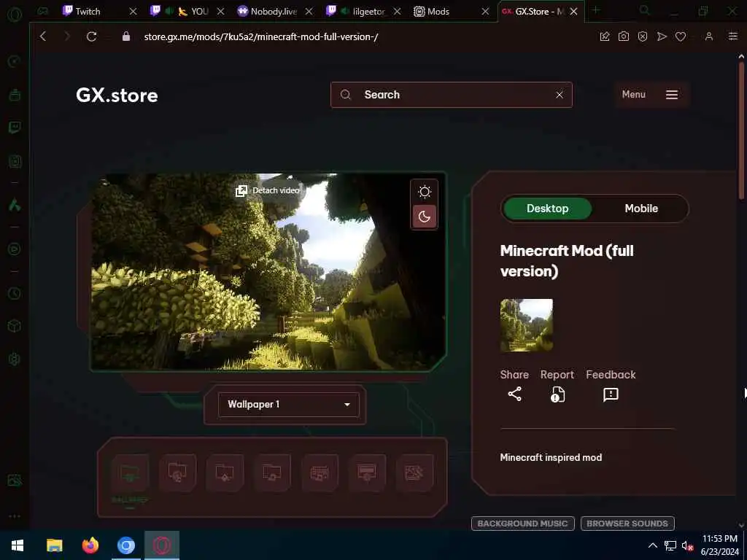
Task: Reload the current page
Action: pyautogui.click(x=91, y=36)
